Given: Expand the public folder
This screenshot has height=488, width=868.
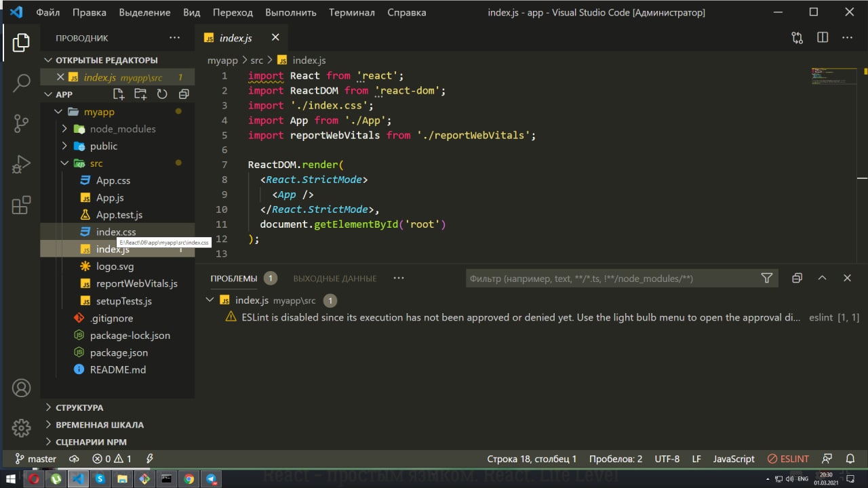Looking at the screenshot, I should tap(117, 146).
